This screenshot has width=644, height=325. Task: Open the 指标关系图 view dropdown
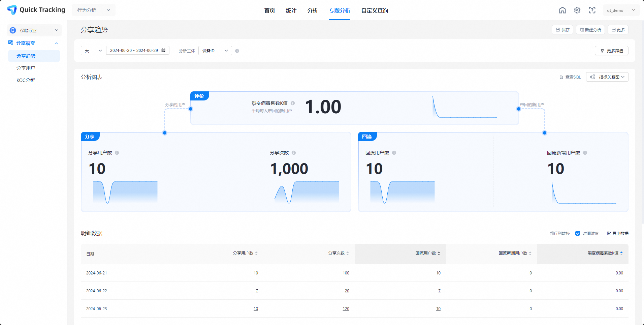tap(607, 77)
